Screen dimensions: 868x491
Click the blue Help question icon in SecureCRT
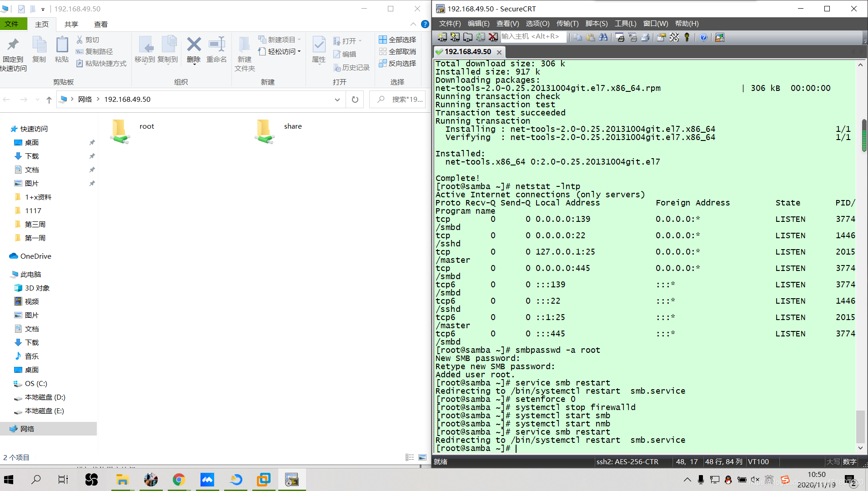tap(703, 37)
